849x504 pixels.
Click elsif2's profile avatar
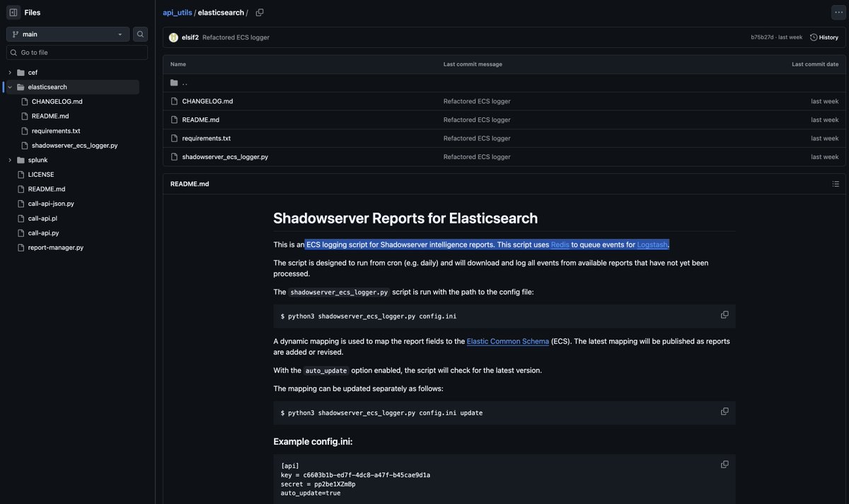pyautogui.click(x=172, y=35)
